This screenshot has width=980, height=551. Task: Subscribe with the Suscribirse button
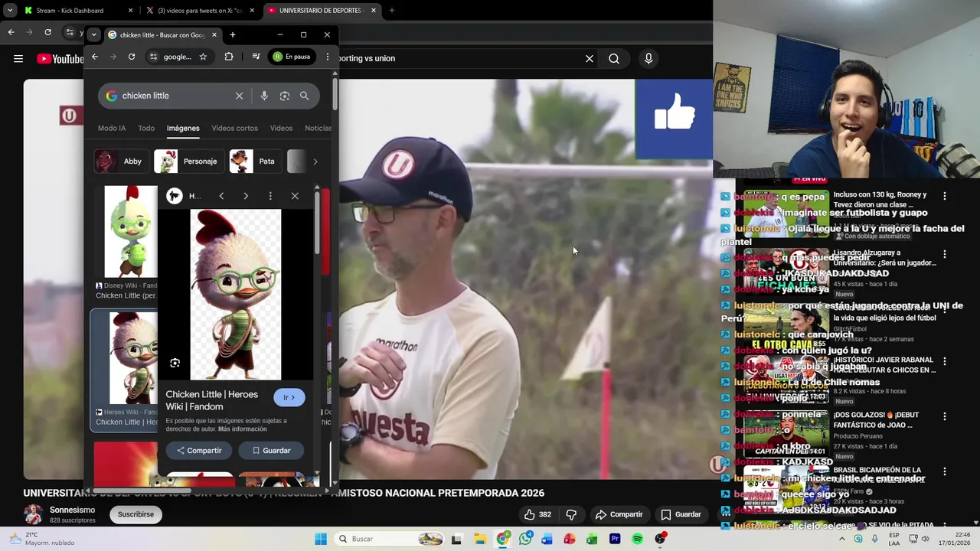(x=136, y=514)
